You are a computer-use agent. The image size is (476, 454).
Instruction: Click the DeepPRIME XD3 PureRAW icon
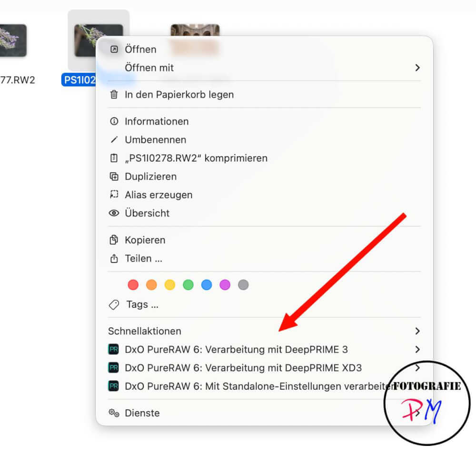coord(114,368)
